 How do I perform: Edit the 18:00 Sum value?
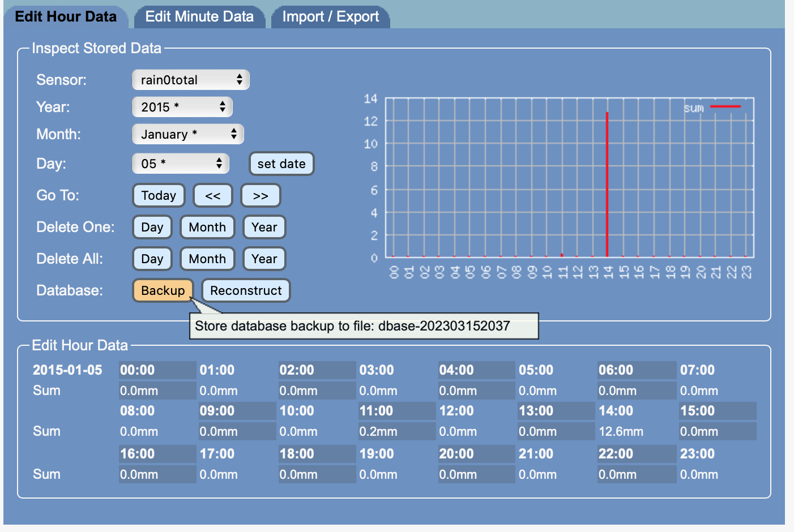(x=317, y=474)
